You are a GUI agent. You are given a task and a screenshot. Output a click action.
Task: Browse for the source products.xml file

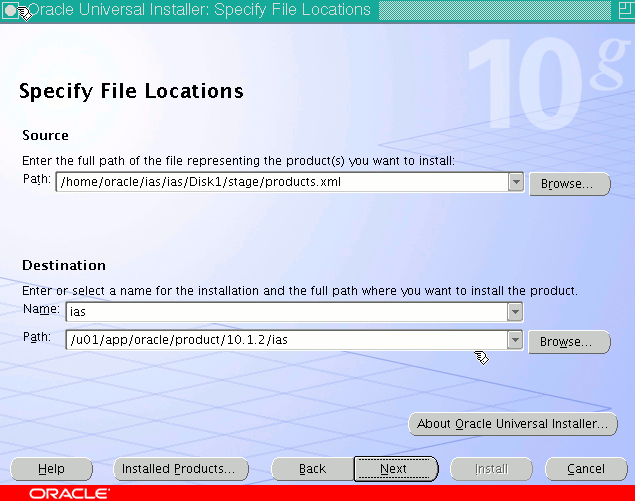569,184
